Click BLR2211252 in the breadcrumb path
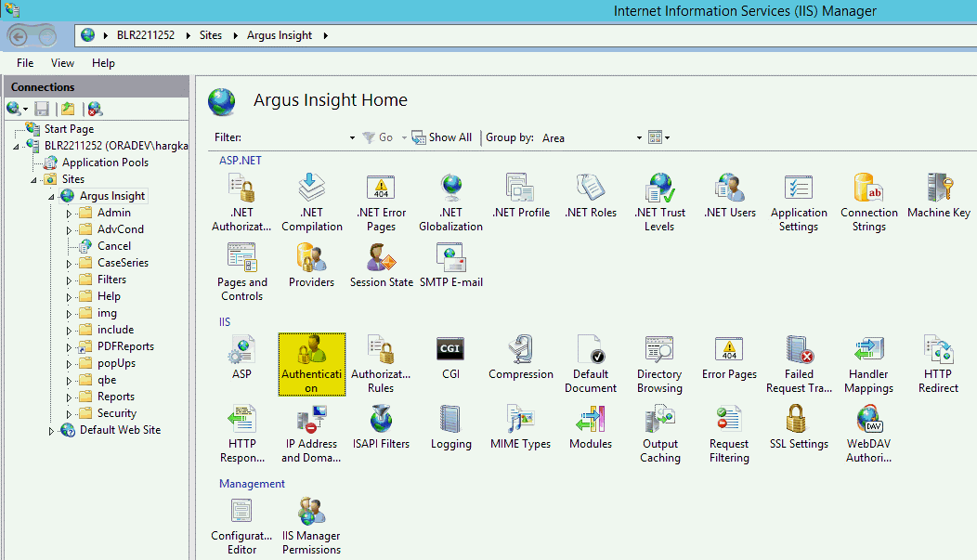 [x=146, y=35]
